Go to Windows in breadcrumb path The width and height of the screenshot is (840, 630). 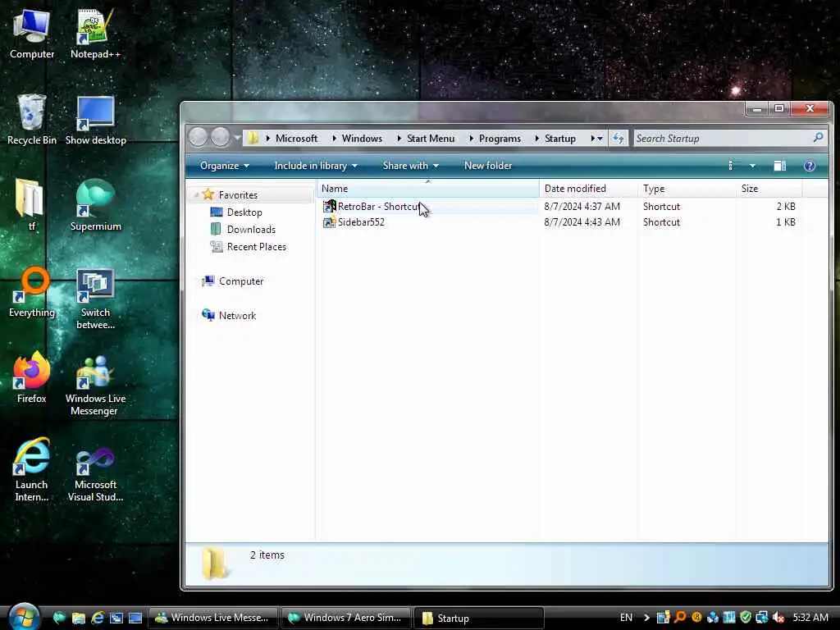point(362,138)
